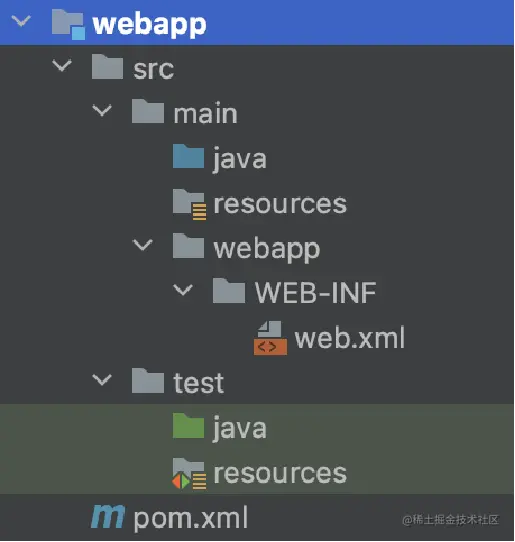Click the Maven pom.xml icon

click(108, 517)
